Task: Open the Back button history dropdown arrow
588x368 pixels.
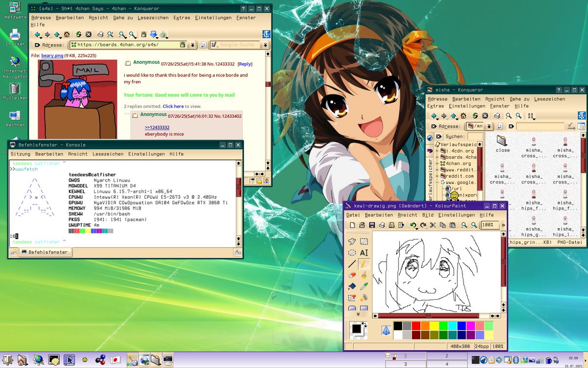Action: click(41, 38)
